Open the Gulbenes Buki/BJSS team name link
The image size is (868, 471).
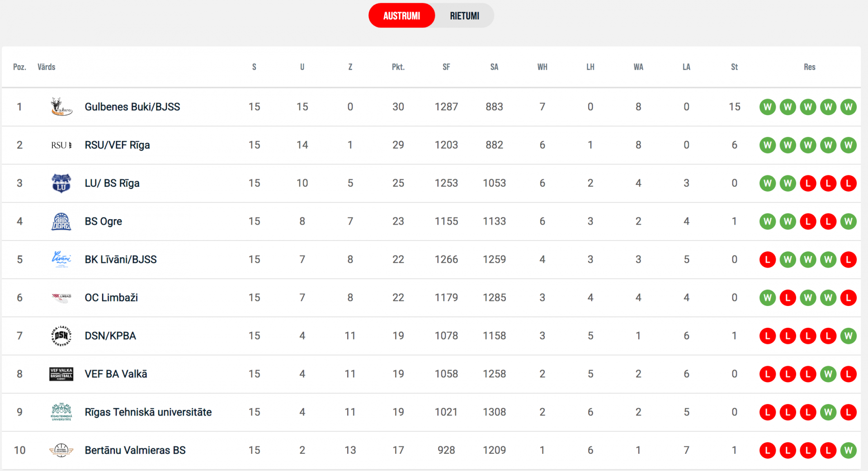(132, 107)
